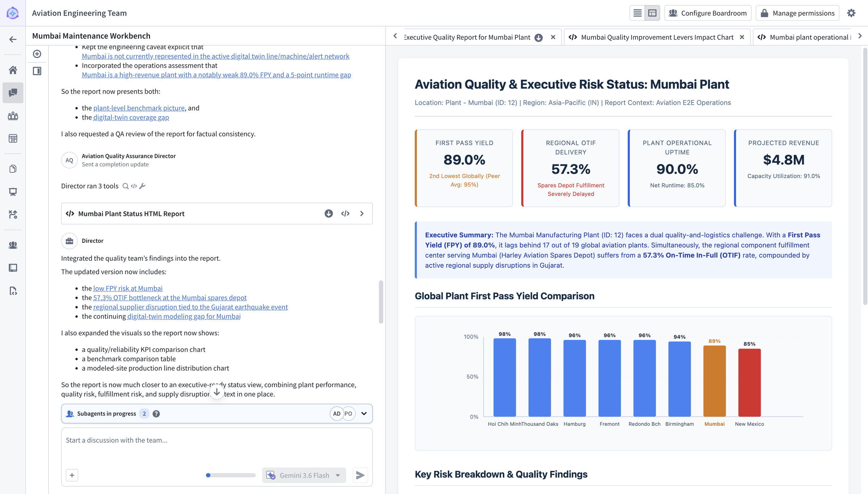The image size is (868, 494).
Task: Open the workflow routing sidebar icon
Action: click(x=13, y=215)
